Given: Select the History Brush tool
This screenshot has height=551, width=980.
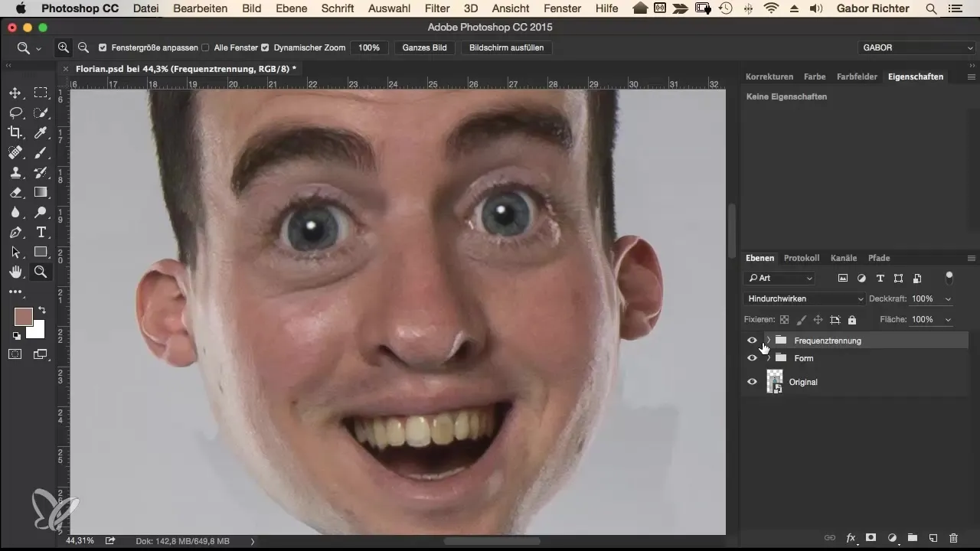Looking at the screenshot, I should (x=41, y=173).
